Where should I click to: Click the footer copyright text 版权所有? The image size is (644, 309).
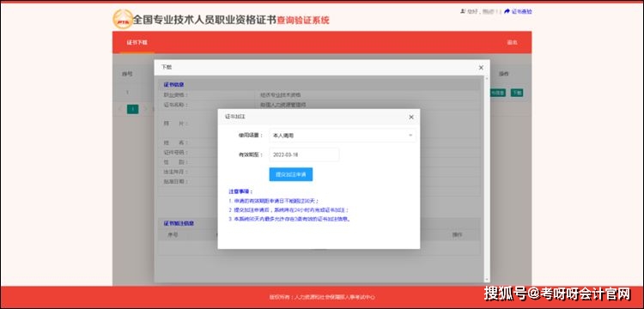tap(322, 297)
